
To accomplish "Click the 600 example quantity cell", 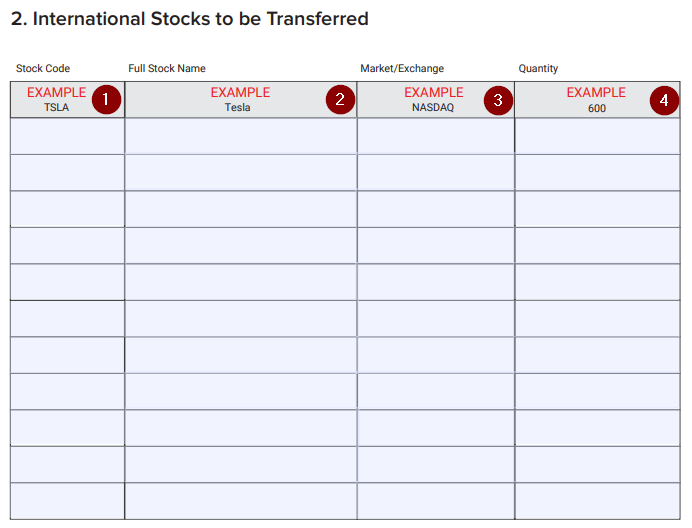I will pos(598,100).
